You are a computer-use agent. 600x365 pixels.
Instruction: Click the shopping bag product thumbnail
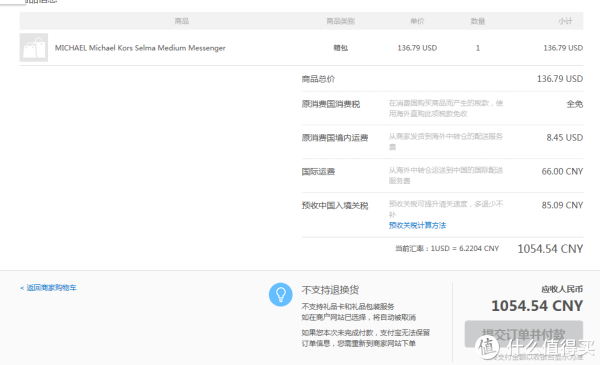point(34,48)
